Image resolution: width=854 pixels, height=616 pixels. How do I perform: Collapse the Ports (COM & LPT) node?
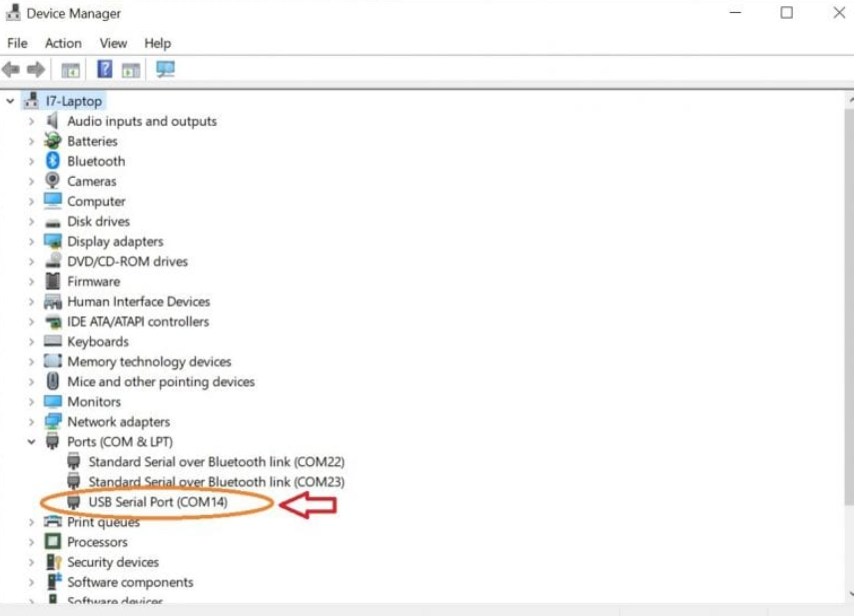[x=31, y=442]
